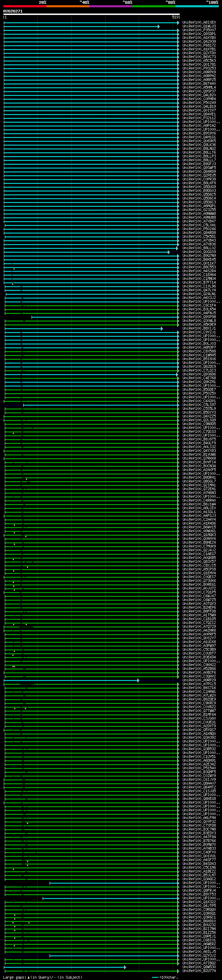
Task: Click the purple ~60% identity legend segment
Action: point(111,6)
